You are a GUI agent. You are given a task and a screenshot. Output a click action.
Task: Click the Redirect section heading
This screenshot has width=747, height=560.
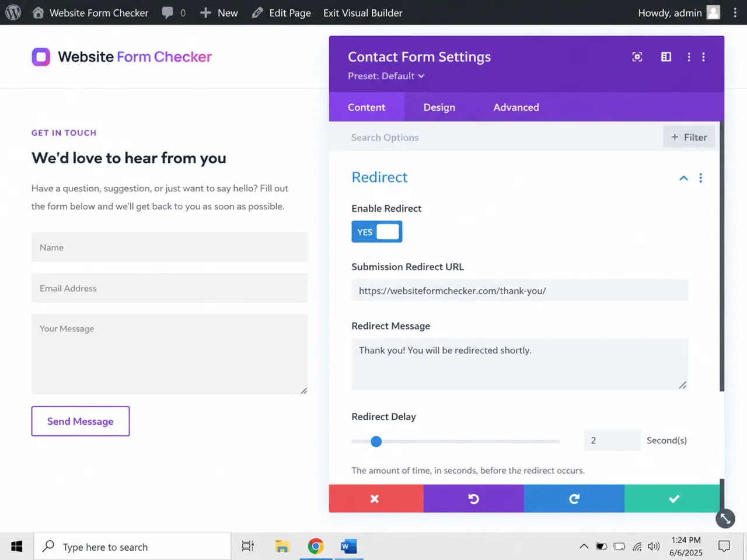[x=379, y=177]
